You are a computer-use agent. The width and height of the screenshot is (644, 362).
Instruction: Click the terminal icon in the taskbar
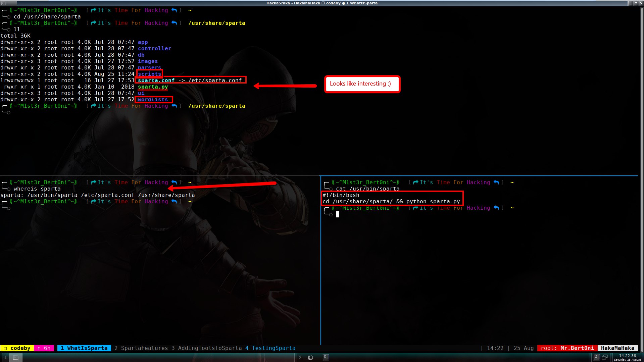(15, 358)
